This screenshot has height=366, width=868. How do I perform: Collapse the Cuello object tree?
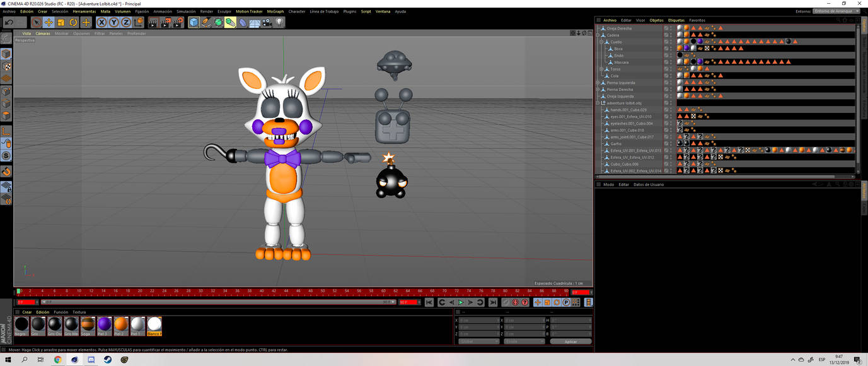601,42
